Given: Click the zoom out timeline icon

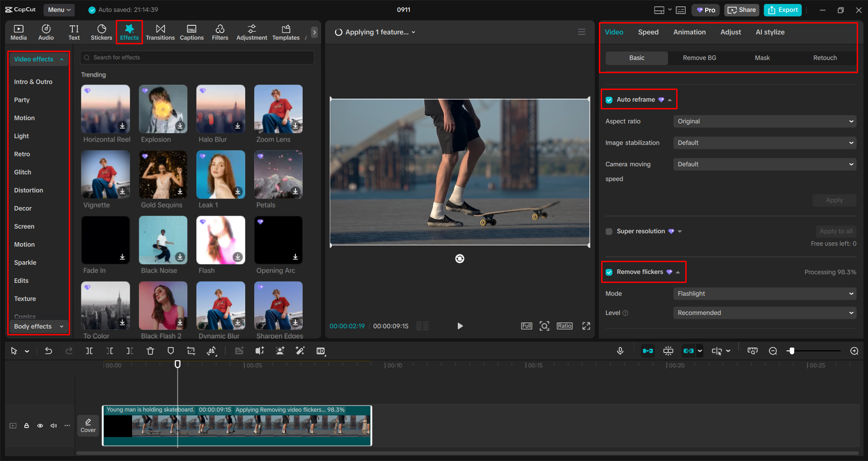Looking at the screenshot, I should coord(773,351).
